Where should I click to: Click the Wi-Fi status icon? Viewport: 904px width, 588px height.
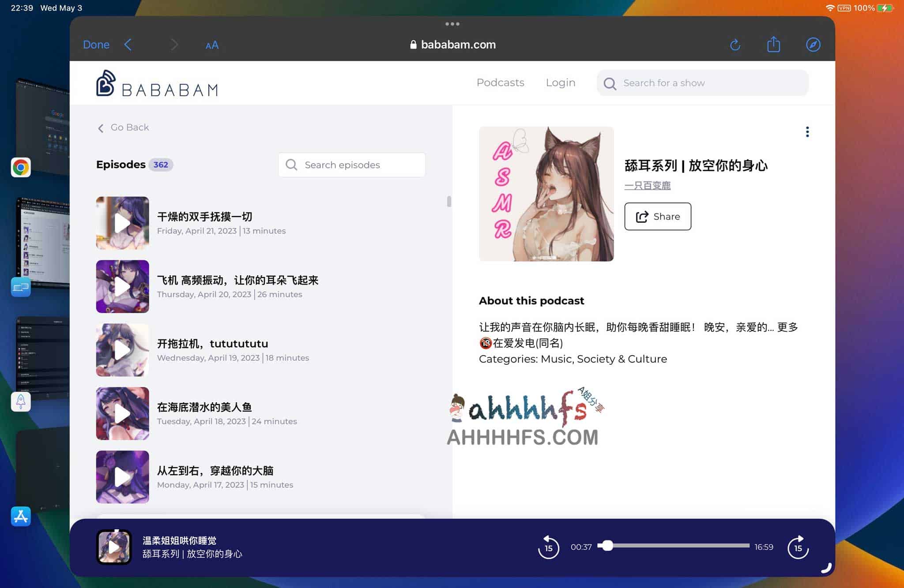829,8
